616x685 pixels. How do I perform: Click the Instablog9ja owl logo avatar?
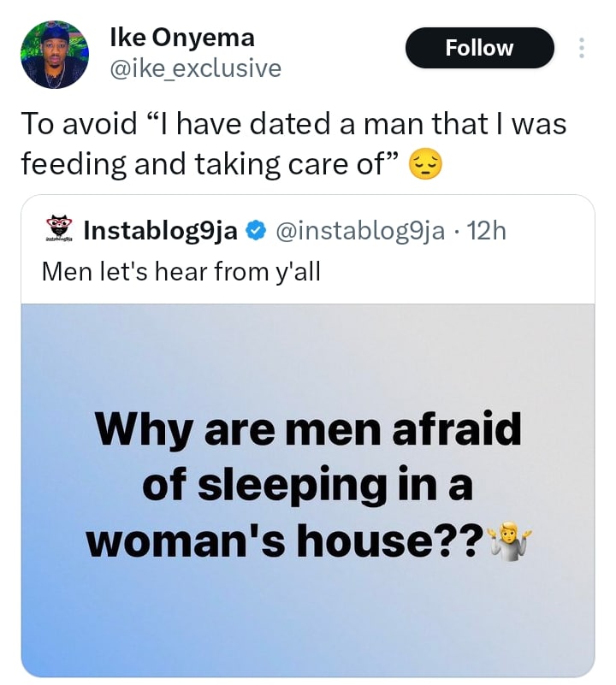[x=59, y=231]
